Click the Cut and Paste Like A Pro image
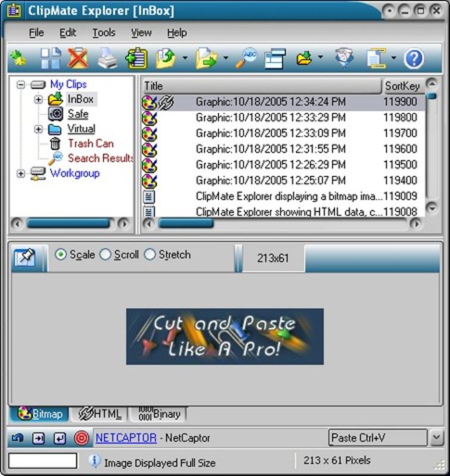Viewport: 450px width, 476px height. (x=225, y=336)
